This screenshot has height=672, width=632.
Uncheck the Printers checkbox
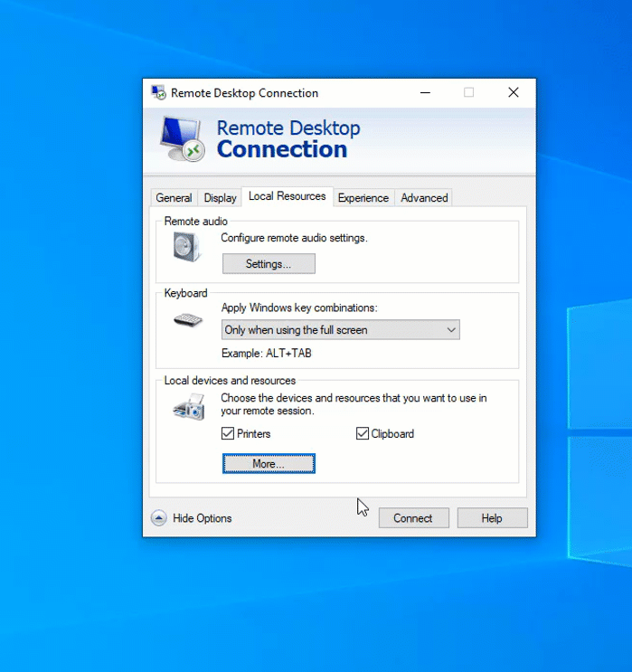228,433
